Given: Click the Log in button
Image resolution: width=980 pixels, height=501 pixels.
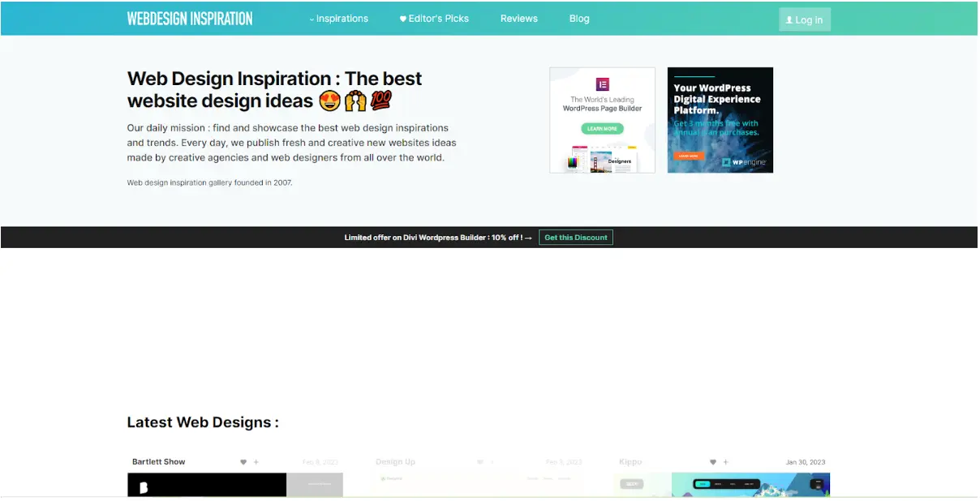Looking at the screenshot, I should (x=804, y=19).
